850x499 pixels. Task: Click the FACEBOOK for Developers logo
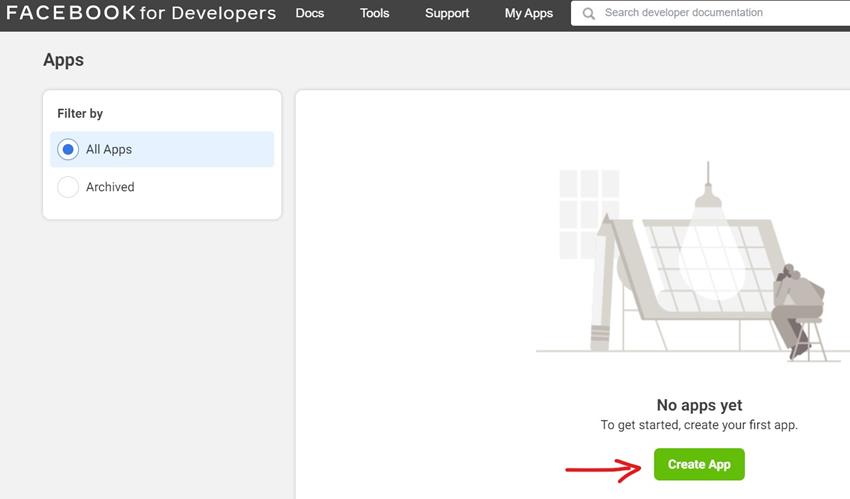(x=141, y=12)
